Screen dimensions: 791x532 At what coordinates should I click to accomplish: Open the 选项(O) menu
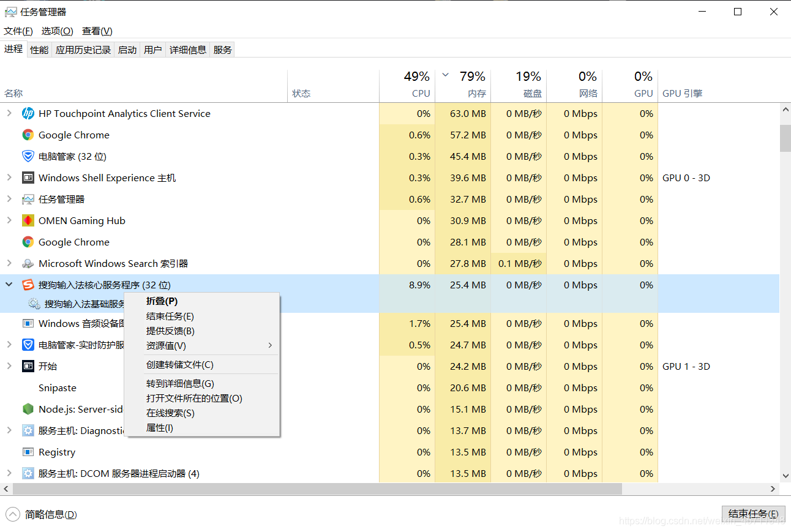pyautogui.click(x=57, y=31)
